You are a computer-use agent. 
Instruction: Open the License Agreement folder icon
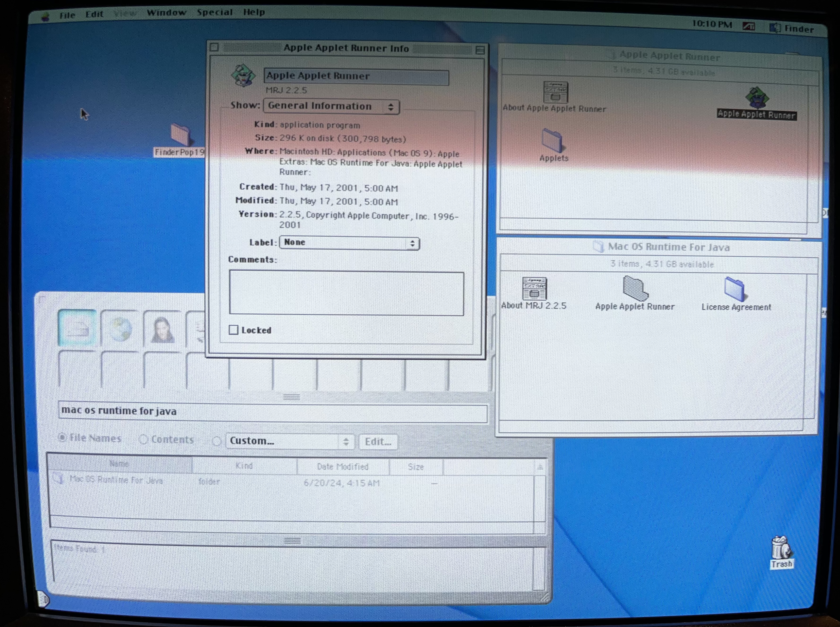735,289
